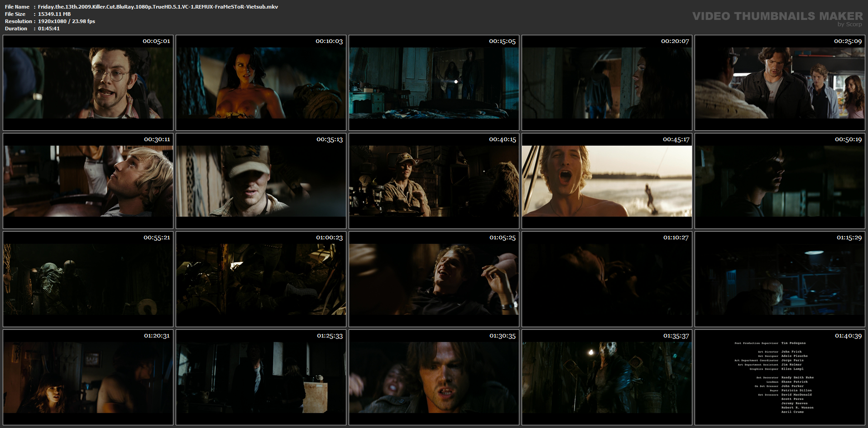868x428 pixels.
Task: Pick the frame stamped 01:00:23
Action: coord(261,279)
